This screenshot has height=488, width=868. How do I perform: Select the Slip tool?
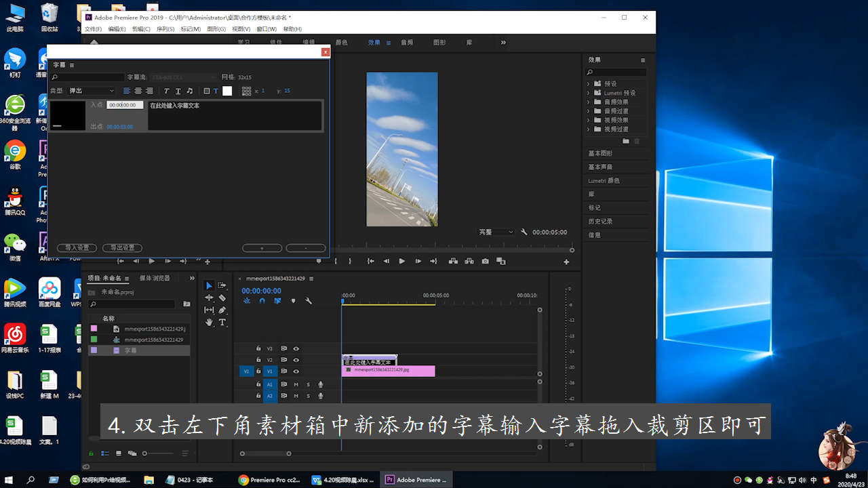(x=209, y=310)
